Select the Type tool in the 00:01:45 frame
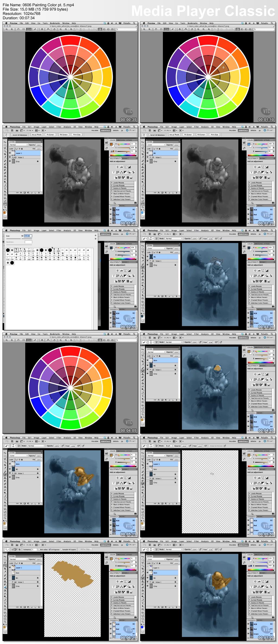The width and height of the screenshot is (278, 644). click(x=5, y=189)
